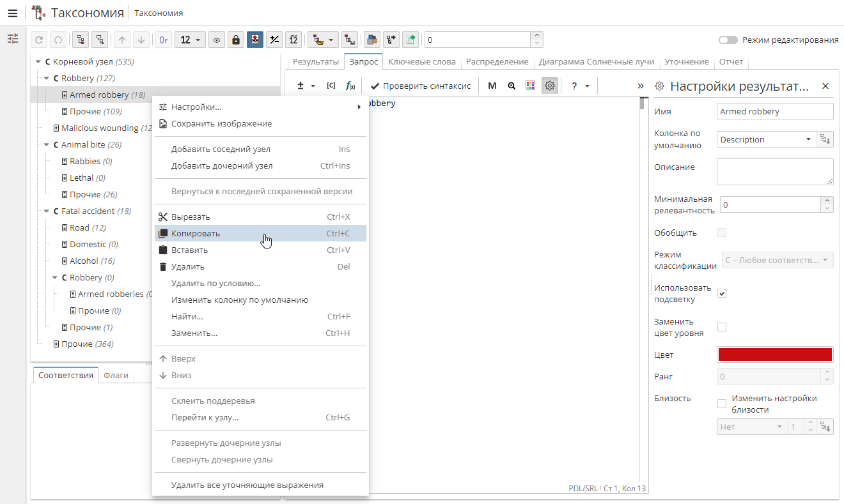Collapse the Animal bite tree node

47,145
